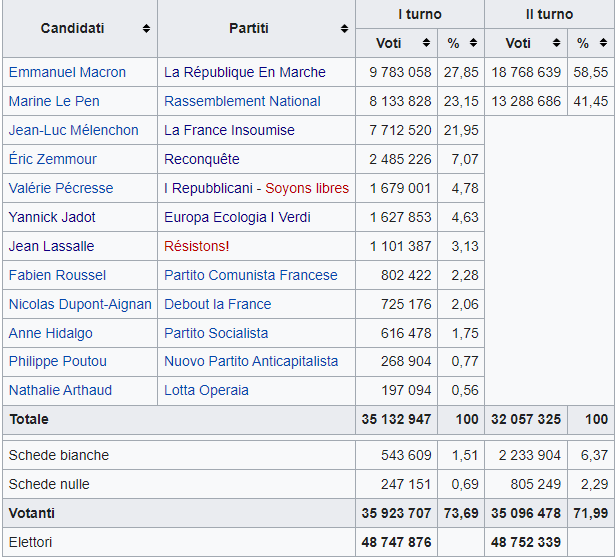The image size is (615, 558).
Task: Sort by first round percentage arrows
Action: [473, 43]
